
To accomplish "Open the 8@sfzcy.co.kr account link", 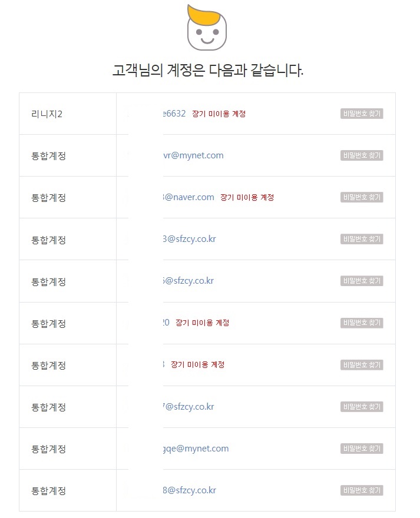I will tap(190, 490).
